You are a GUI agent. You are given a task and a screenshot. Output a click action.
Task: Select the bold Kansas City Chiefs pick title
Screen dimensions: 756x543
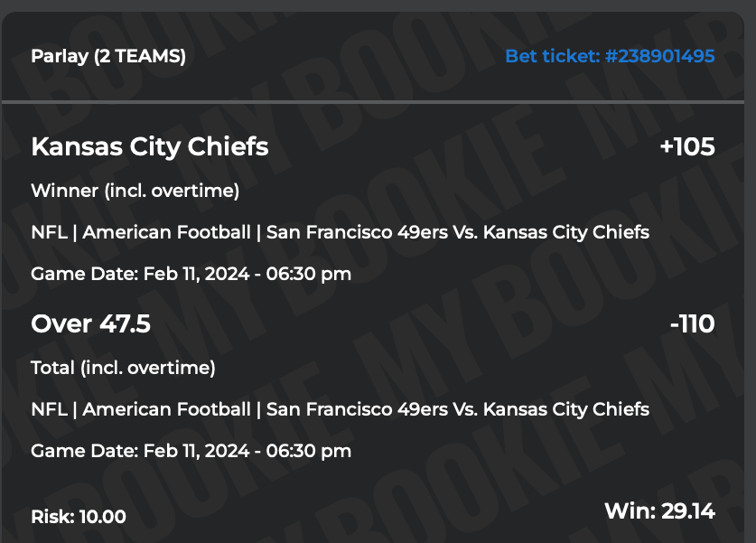click(150, 146)
